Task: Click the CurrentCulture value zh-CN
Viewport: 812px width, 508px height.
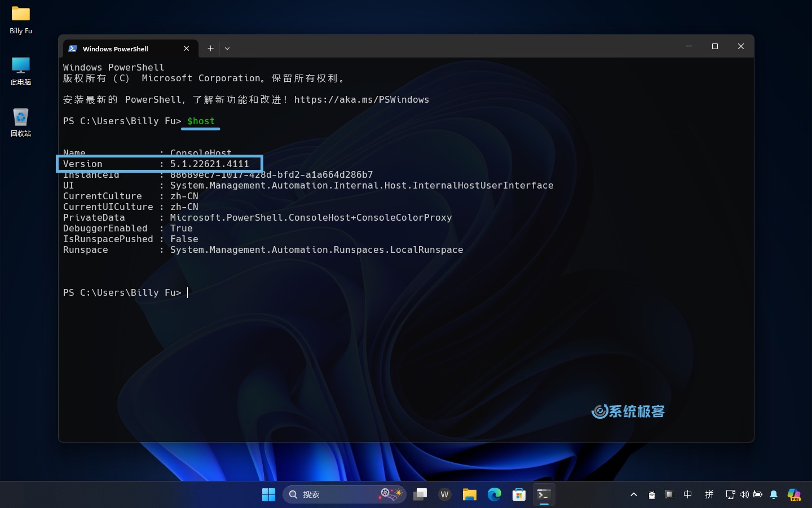Action: click(x=184, y=196)
